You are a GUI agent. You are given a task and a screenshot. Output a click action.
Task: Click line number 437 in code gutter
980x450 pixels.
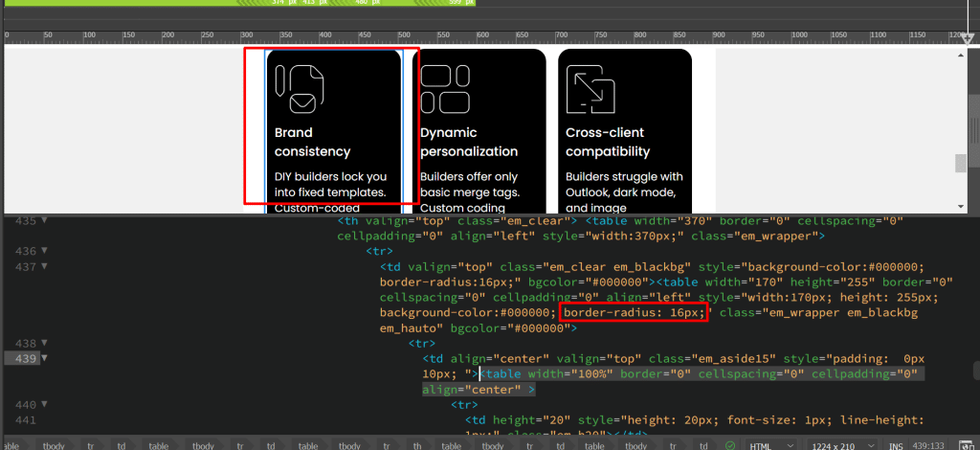tap(26, 266)
